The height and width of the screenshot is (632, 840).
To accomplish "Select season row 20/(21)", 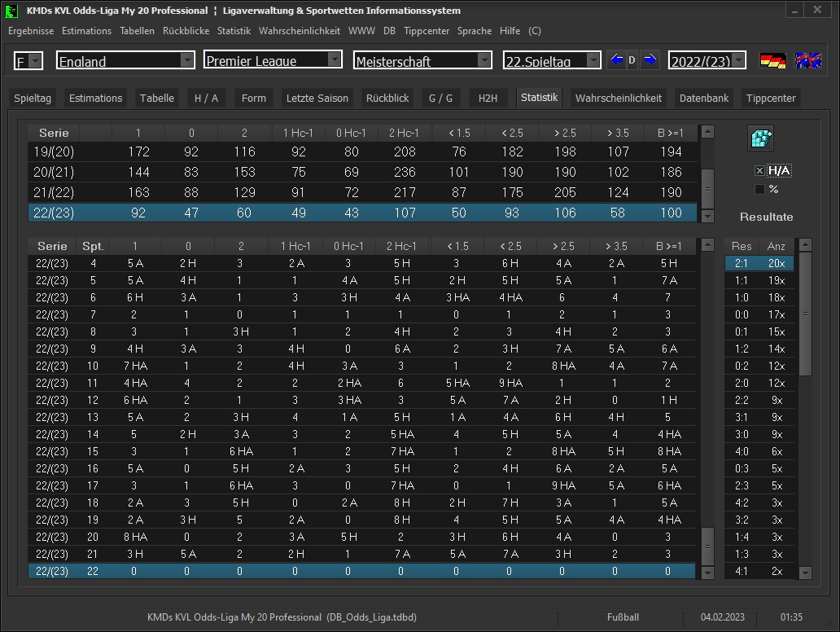I will pyautogui.click(x=362, y=172).
